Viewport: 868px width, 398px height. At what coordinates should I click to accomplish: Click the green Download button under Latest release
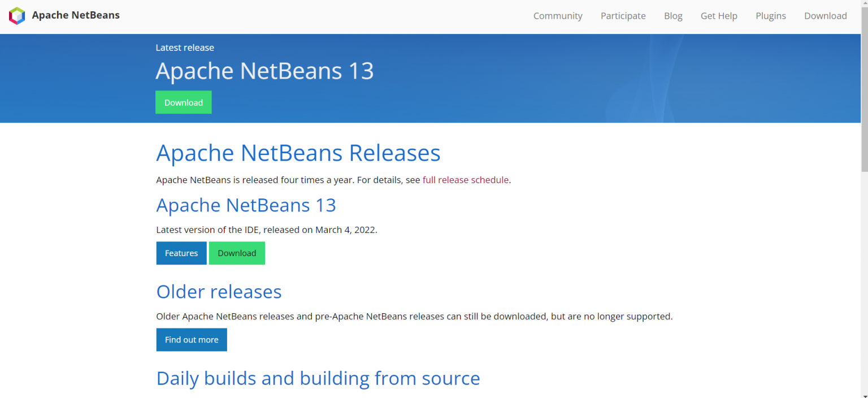[x=183, y=102]
